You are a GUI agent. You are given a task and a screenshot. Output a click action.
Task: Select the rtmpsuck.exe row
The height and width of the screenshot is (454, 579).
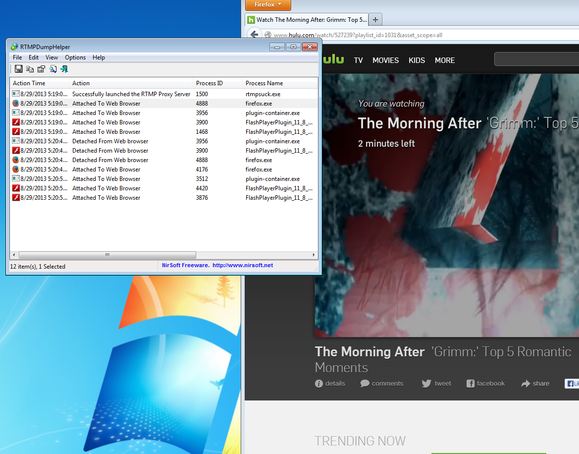pyautogui.click(x=164, y=94)
